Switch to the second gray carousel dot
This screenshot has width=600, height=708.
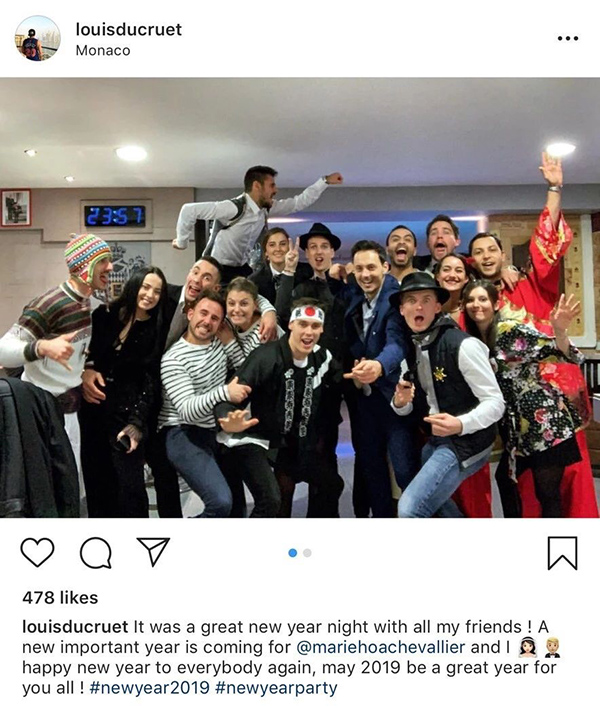(x=307, y=553)
